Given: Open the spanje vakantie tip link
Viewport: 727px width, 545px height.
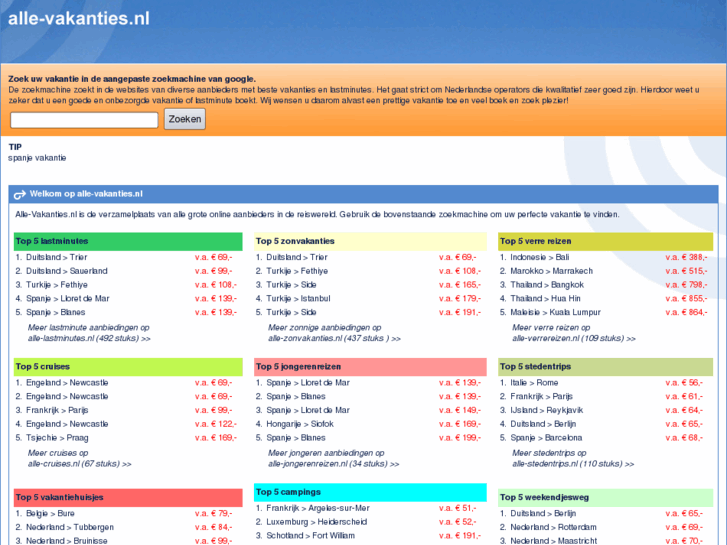Looking at the screenshot, I should point(37,158).
